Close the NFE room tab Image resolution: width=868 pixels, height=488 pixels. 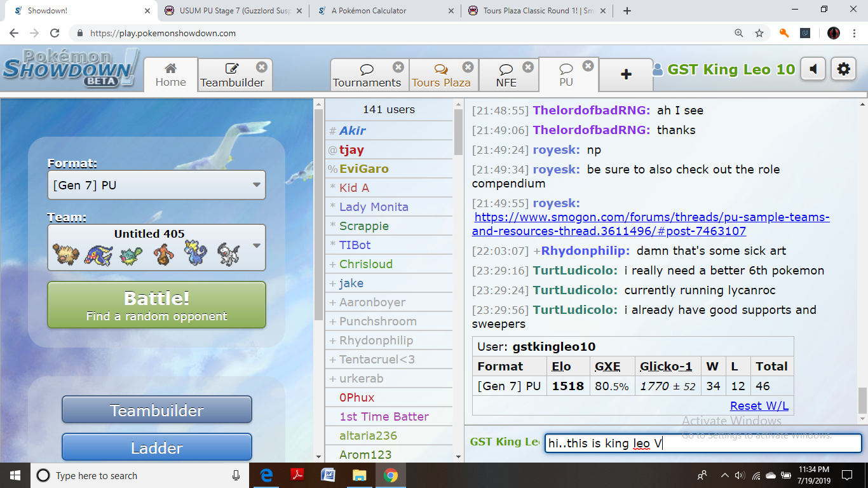pyautogui.click(x=528, y=67)
